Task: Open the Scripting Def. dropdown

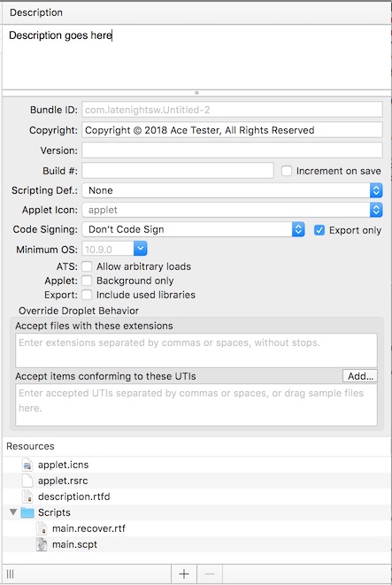Action: [233, 190]
